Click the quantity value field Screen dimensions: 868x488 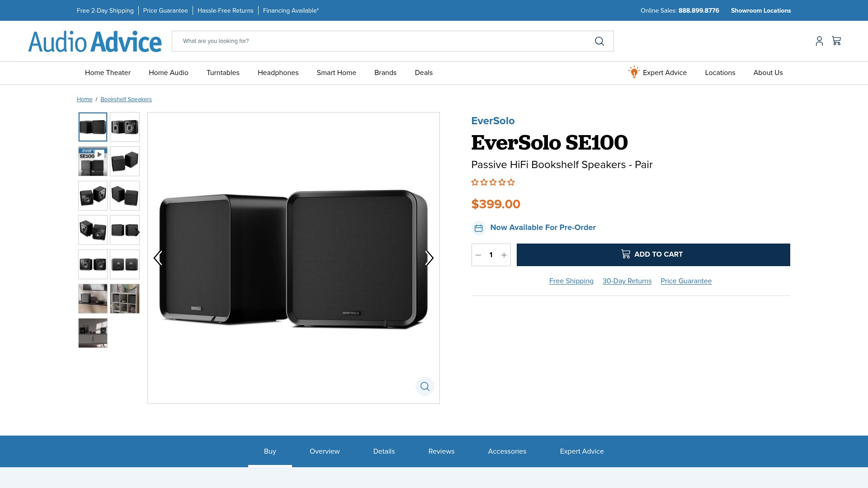click(491, 255)
